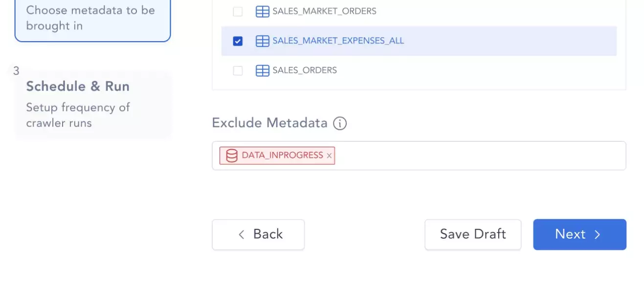Screen dimensions: 644x286
Task: Click the table icon beside SALES_MARKET_ORDERS
Action: click(263, 11)
